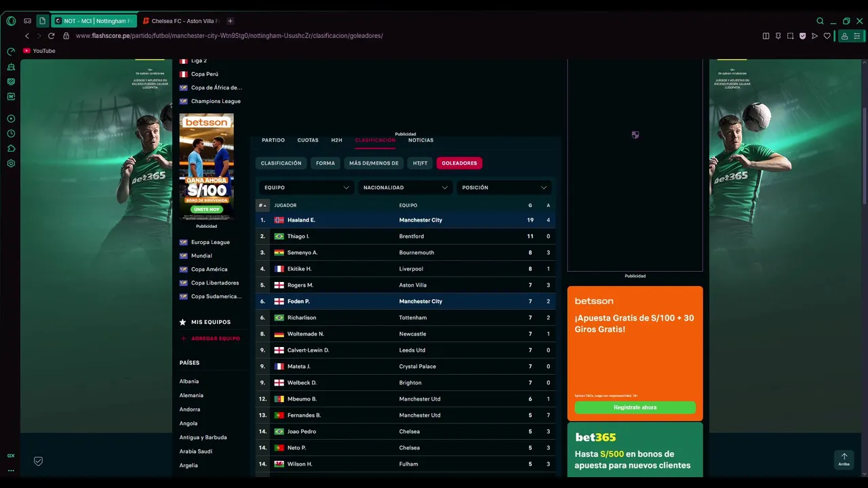Open the CUOTAS tab

coord(308,140)
